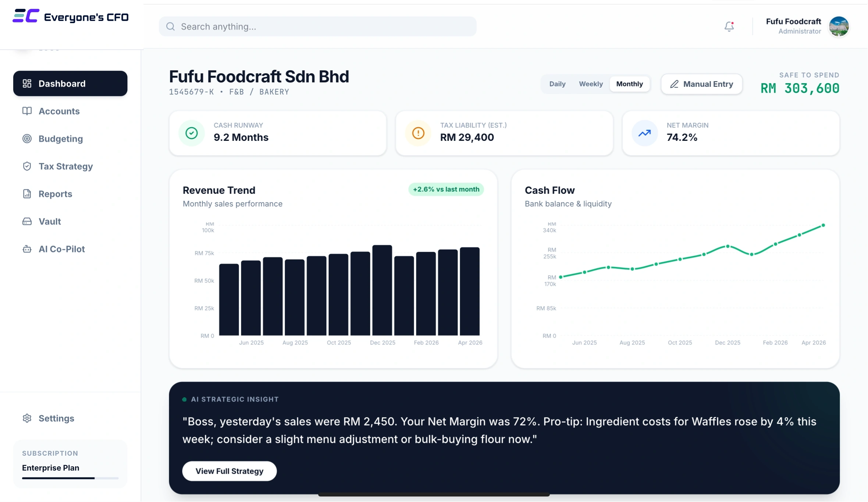Image resolution: width=868 pixels, height=502 pixels.
Task: Open the Vault section
Action: click(70, 221)
